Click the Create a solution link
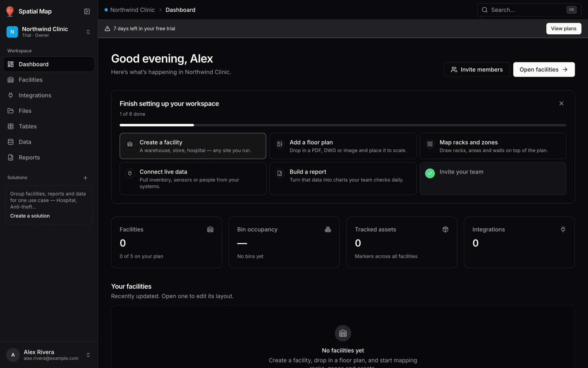The image size is (588, 368). coord(30,216)
